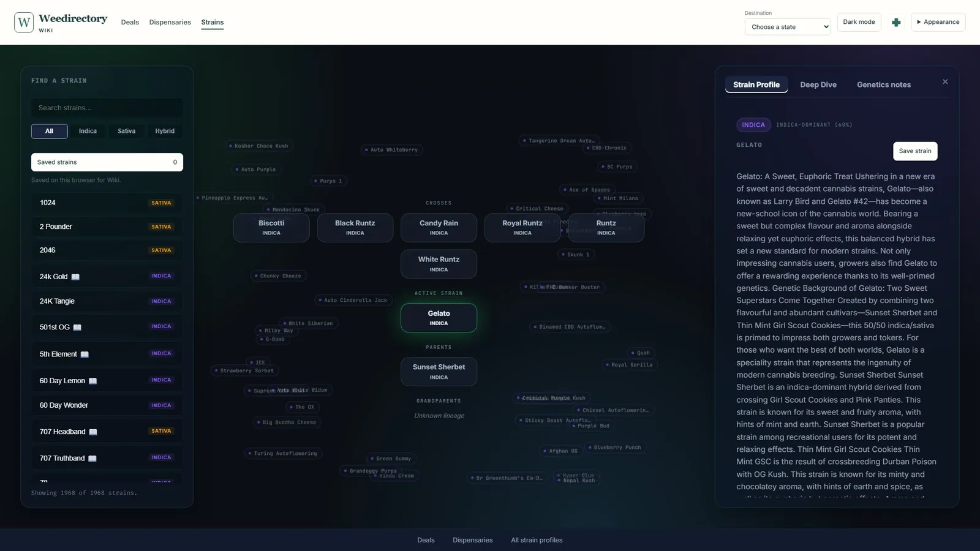Click the Save strain button

[x=915, y=151]
